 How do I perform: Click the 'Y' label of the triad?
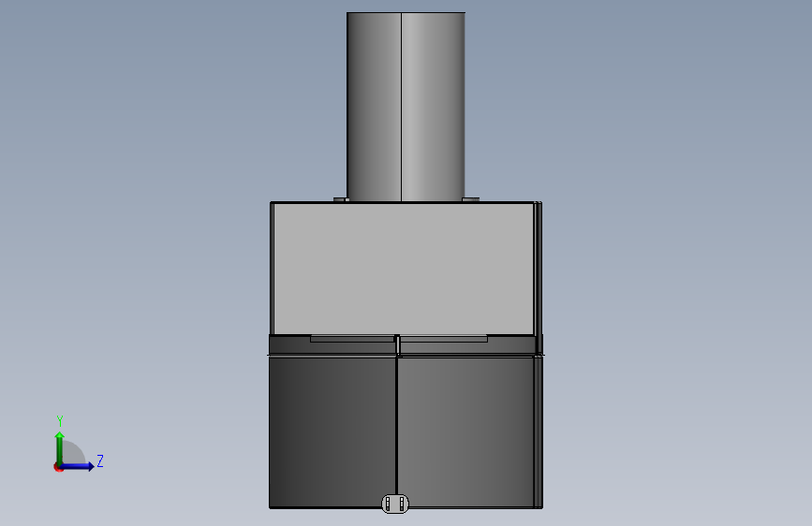click(60, 421)
